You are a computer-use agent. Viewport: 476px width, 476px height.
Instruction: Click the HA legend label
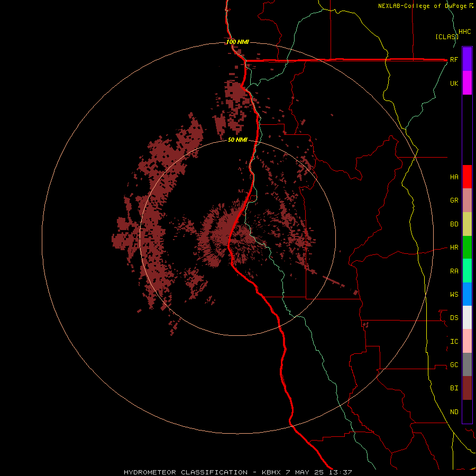pyautogui.click(x=454, y=177)
